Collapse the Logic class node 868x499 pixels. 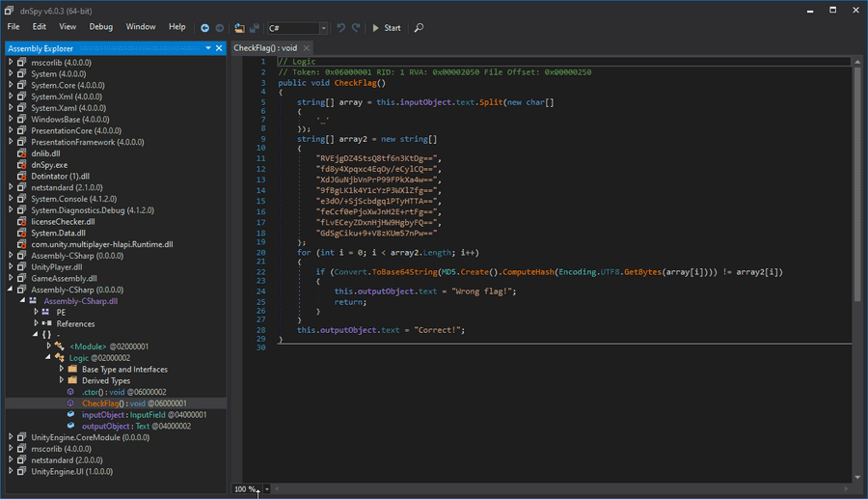coord(48,357)
